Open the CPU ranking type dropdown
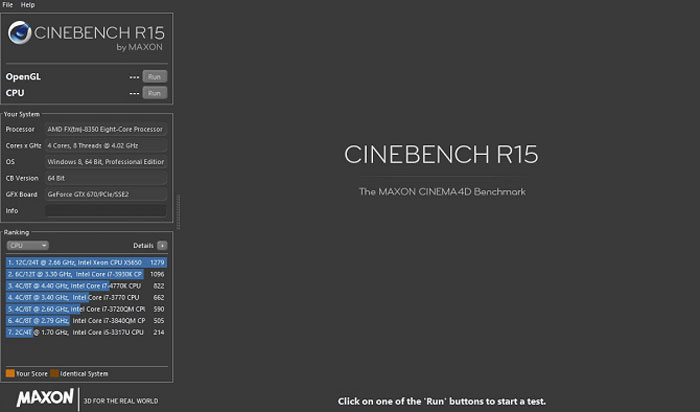This screenshot has width=700, height=412. tap(28, 246)
